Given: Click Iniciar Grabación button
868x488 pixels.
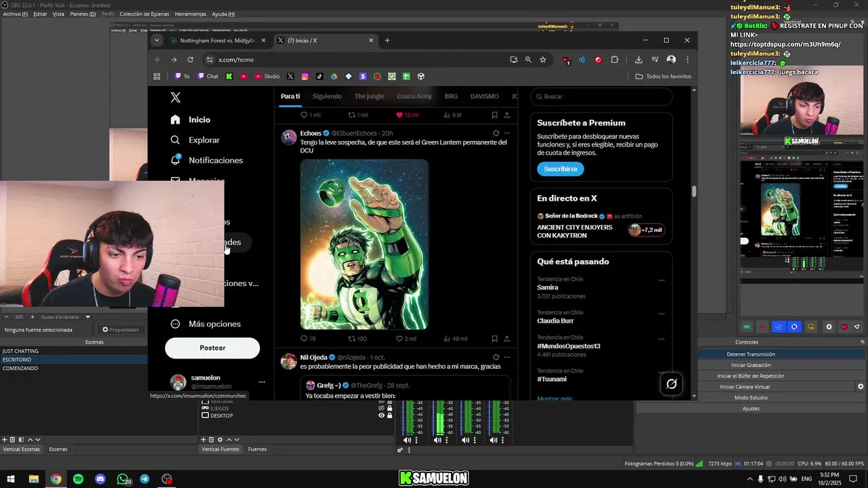Looking at the screenshot, I should 751,365.
